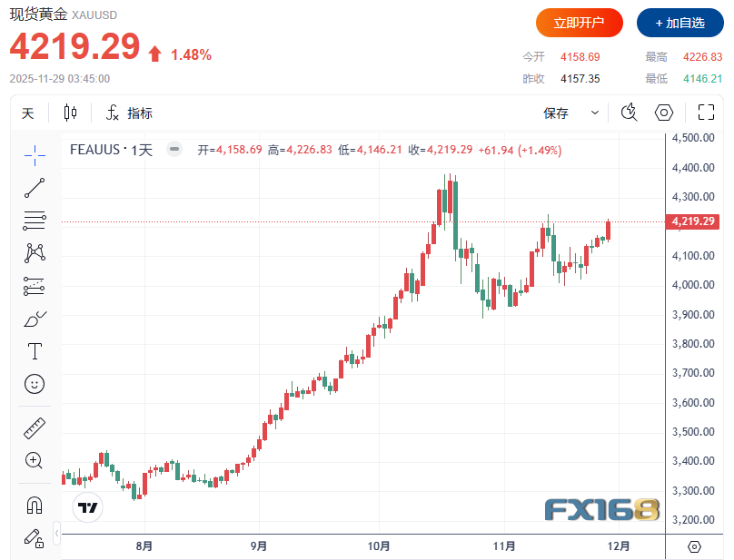
Task: Open chart settings hexagon in the top toolbar
Action: coord(664,113)
